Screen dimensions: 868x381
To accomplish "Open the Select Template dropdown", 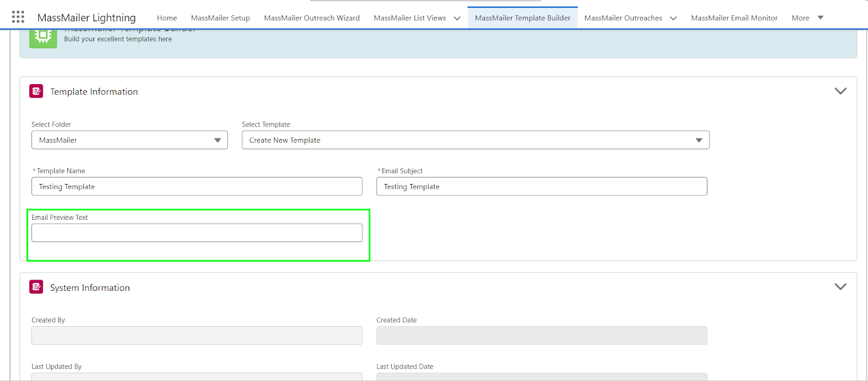I will click(x=476, y=140).
